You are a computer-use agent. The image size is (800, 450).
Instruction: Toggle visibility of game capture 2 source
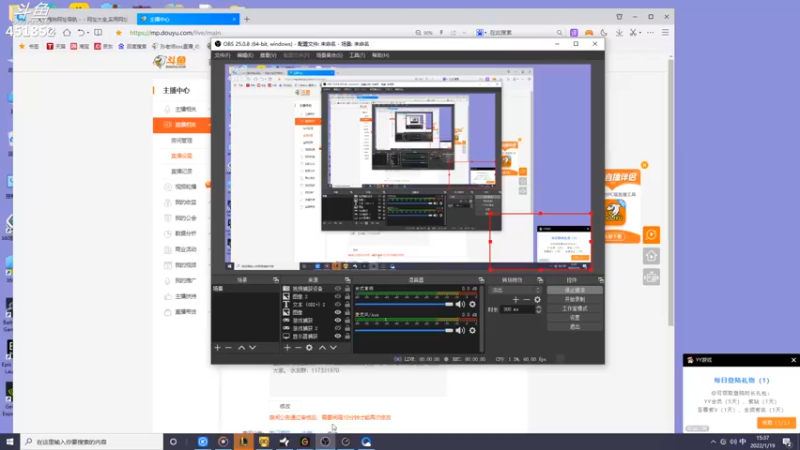337,328
